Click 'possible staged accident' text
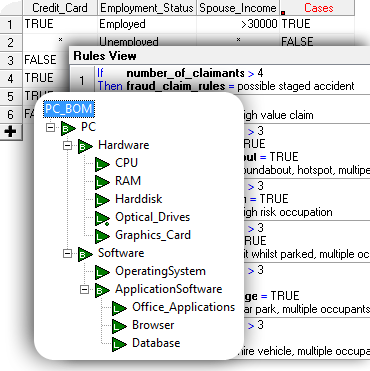Image resolution: width=370 pixels, height=371 pixels. point(296,86)
